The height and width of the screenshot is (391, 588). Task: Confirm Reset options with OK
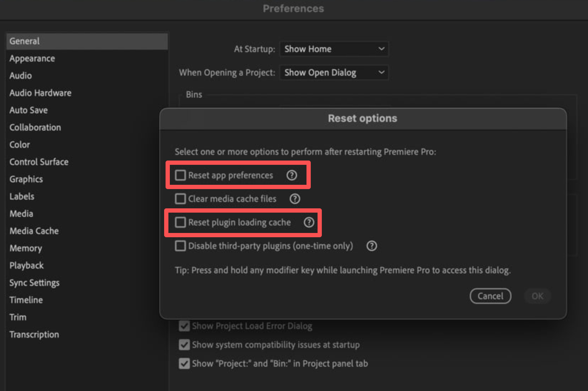(537, 296)
